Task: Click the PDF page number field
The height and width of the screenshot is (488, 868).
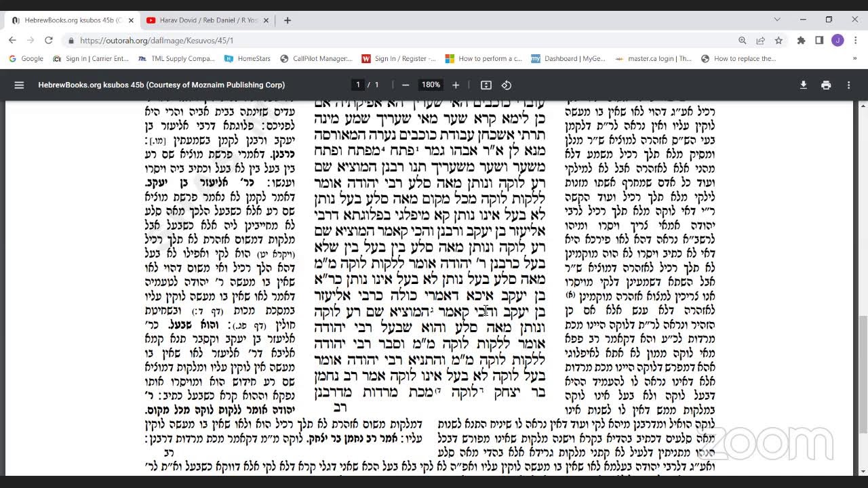Action: pos(358,85)
